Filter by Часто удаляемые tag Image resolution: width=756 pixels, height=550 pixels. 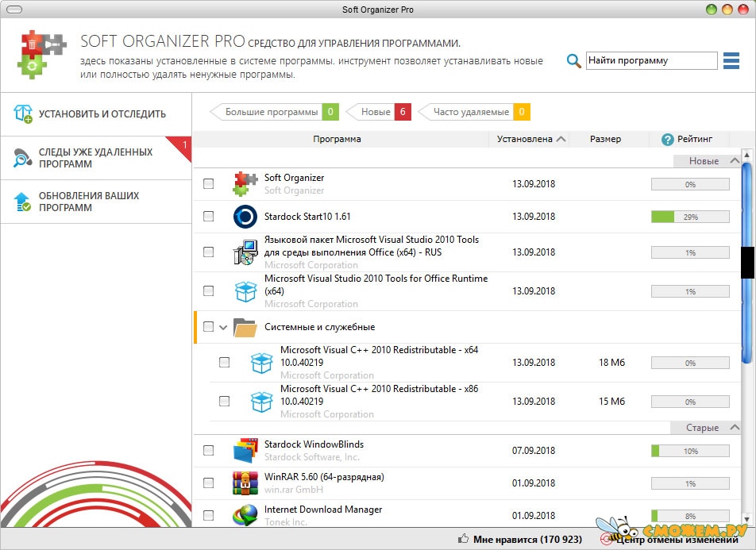(474, 112)
